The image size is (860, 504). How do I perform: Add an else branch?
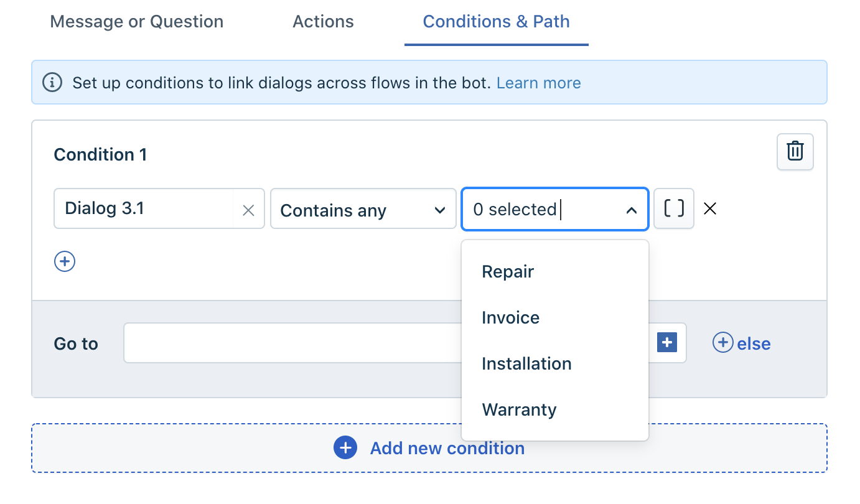pos(741,343)
